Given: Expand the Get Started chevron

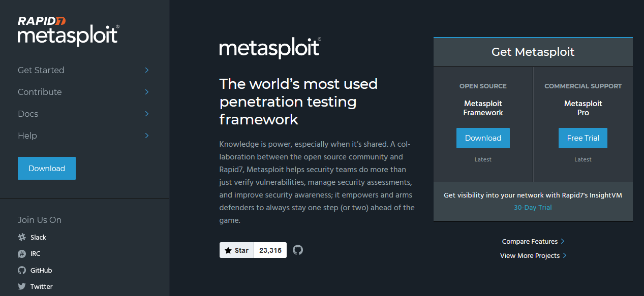Looking at the screenshot, I should point(147,70).
